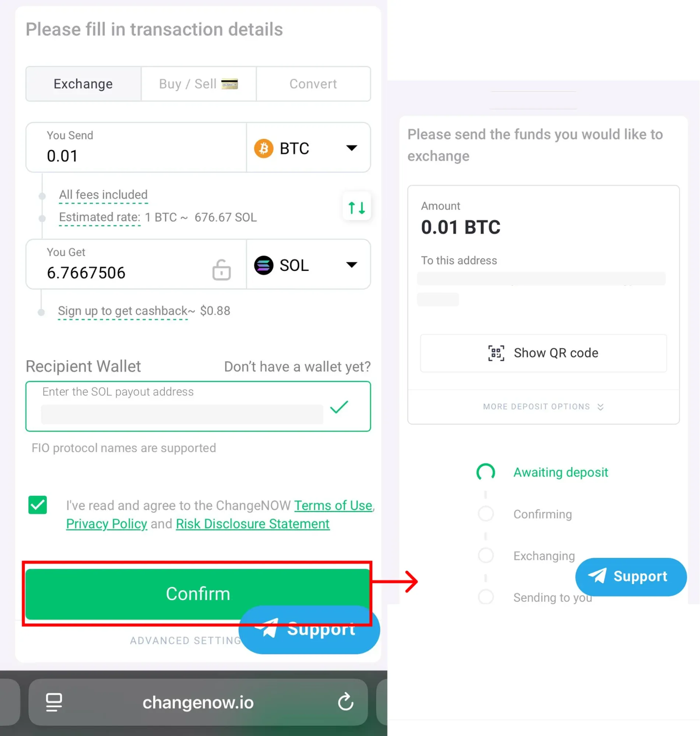Swap send and receive currencies with arrows
Viewport: 700px width, 736px height.
pos(356,208)
